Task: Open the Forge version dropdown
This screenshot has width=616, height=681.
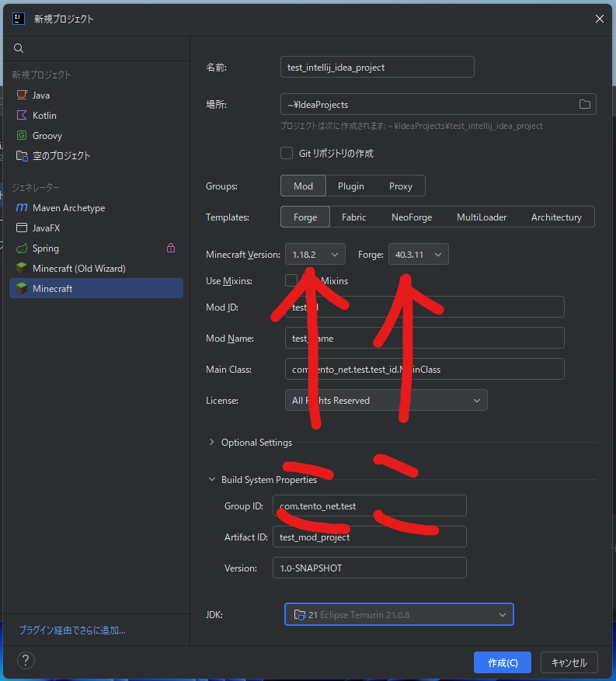Action: click(418, 255)
